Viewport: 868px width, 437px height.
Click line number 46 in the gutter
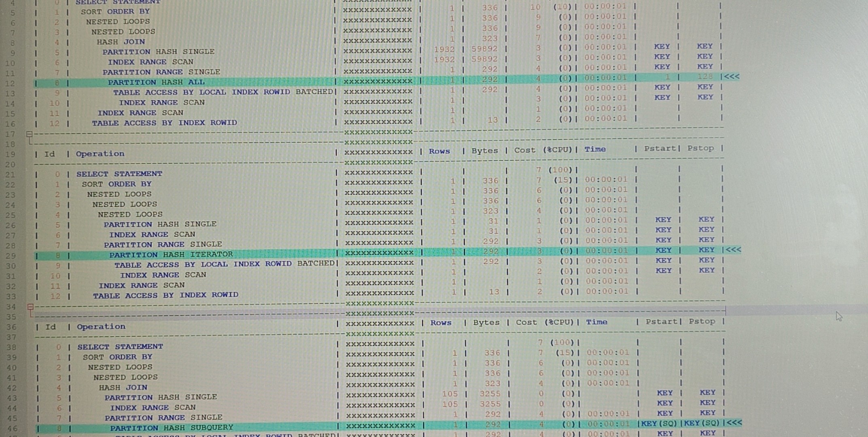12,429
